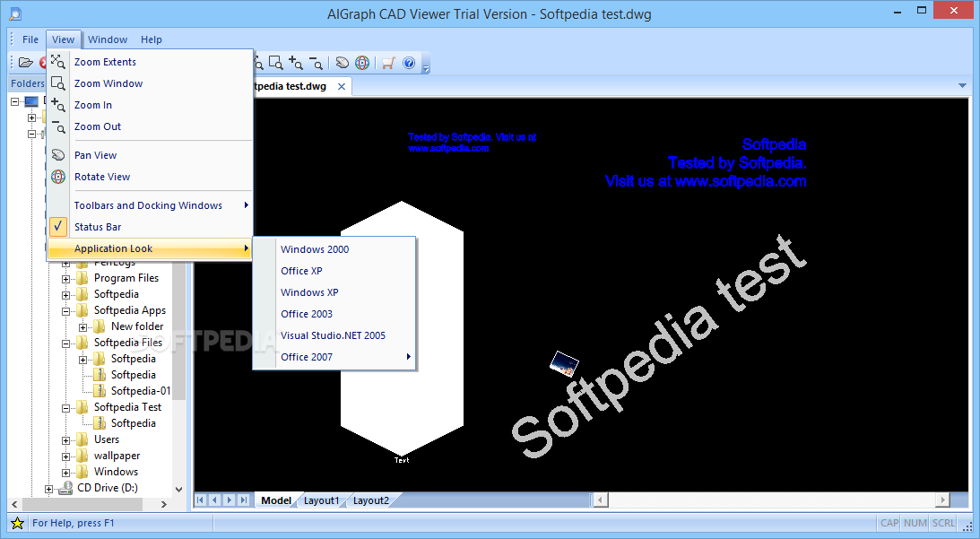Click Zoom Window icon in the toolbar

pos(275,63)
